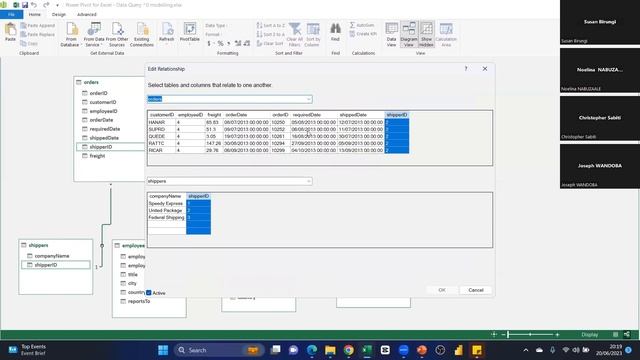The image size is (640, 360).
Task: Click Sort A to Z
Action: 270,25
